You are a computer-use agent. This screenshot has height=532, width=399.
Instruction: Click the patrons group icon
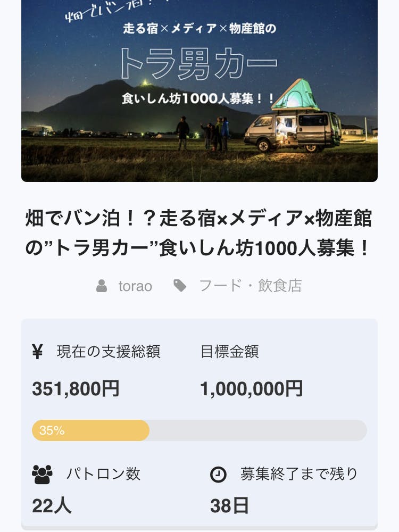(42, 474)
